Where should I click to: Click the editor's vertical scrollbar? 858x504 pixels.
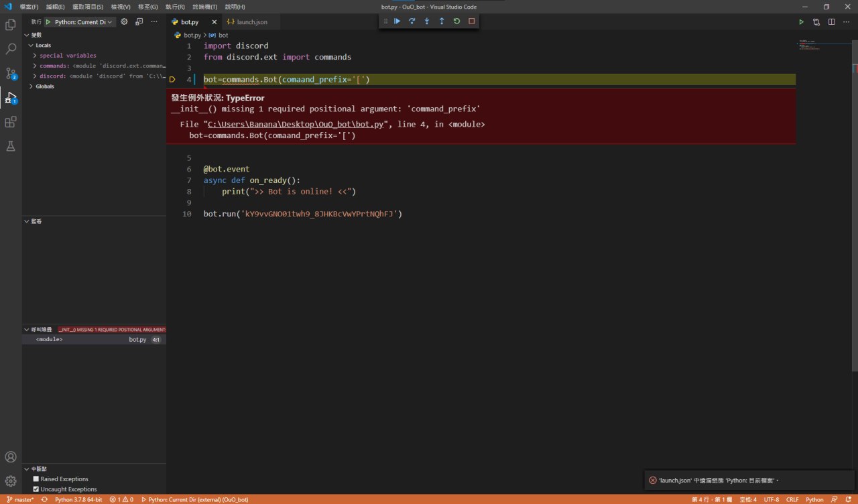click(x=855, y=201)
